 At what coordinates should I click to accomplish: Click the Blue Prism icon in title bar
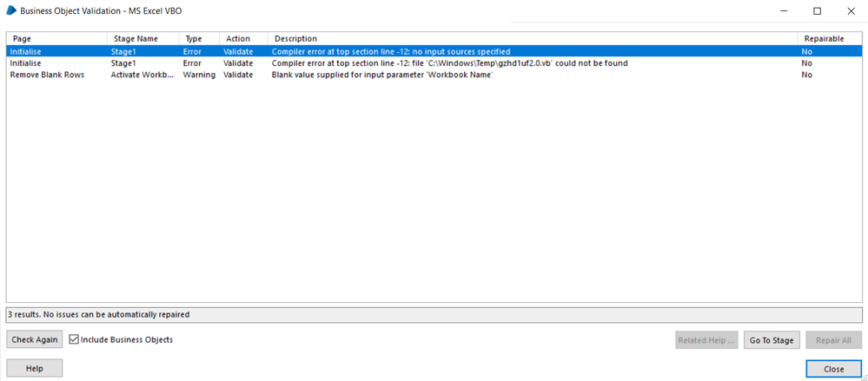(x=11, y=10)
